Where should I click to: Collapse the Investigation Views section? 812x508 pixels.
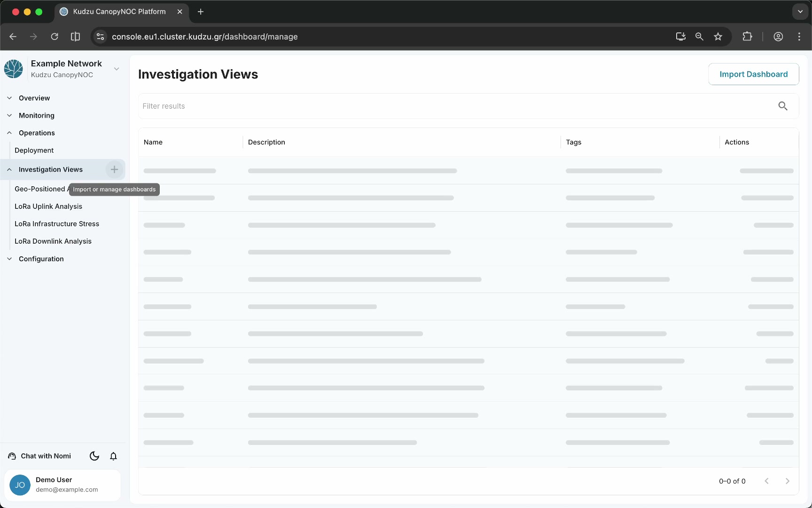coord(9,169)
